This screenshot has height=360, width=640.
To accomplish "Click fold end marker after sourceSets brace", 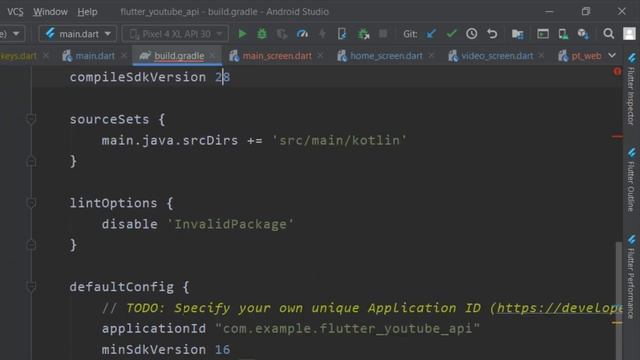I will pyautogui.click(x=31, y=162).
